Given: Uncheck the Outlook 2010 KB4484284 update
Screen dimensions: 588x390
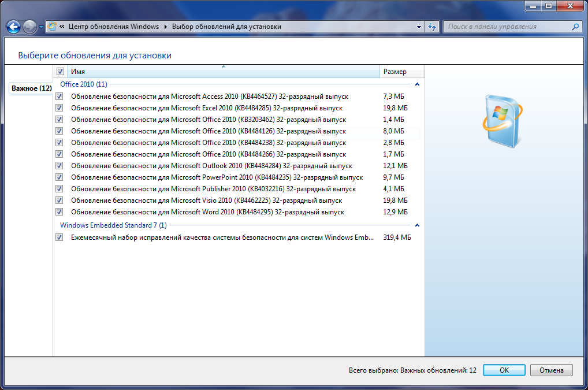Looking at the screenshot, I should 59,166.
